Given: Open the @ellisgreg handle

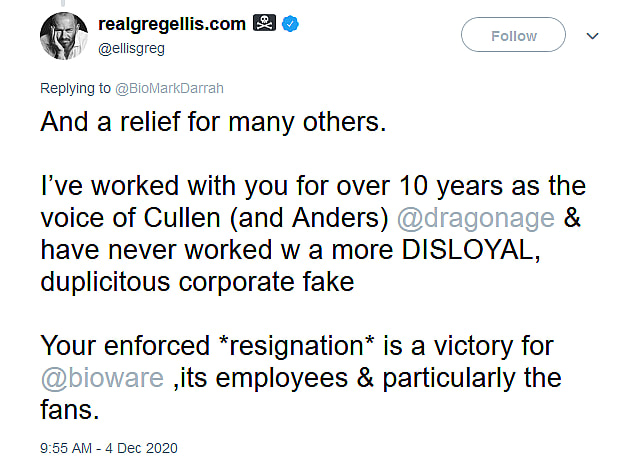Looking at the screenshot, I should [x=132, y=45].
